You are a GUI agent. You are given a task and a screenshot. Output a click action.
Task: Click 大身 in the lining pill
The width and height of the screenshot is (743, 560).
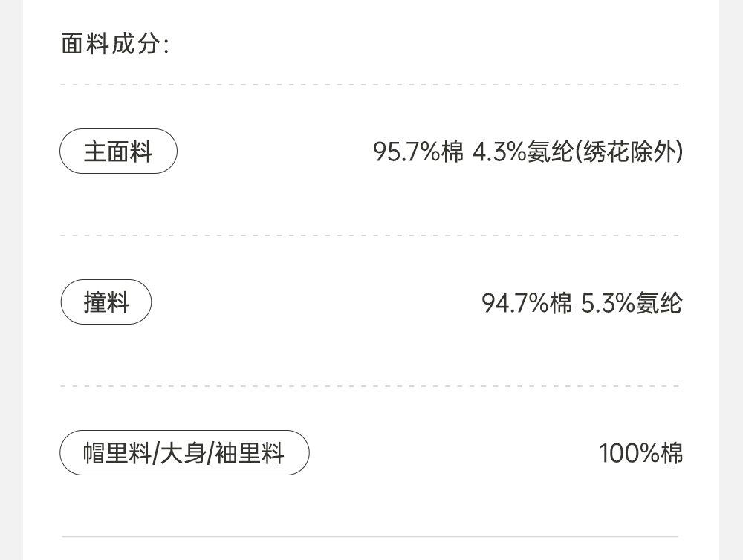[x=184, y=453]
